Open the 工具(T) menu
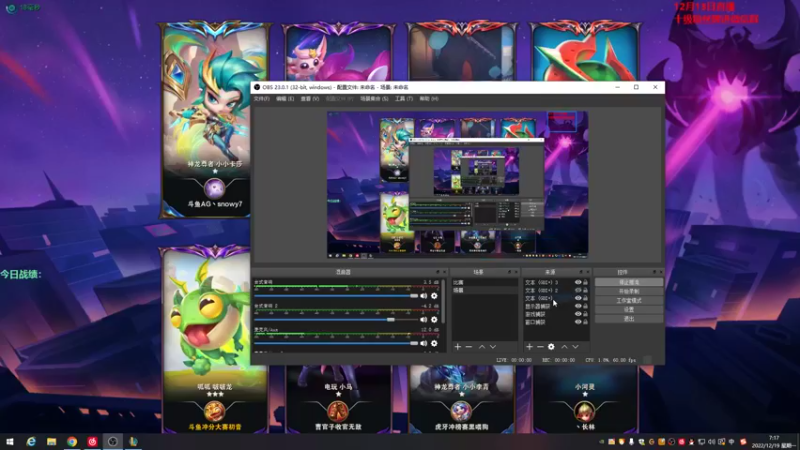The width and height of the screenshot is (800, 450). 404,98
